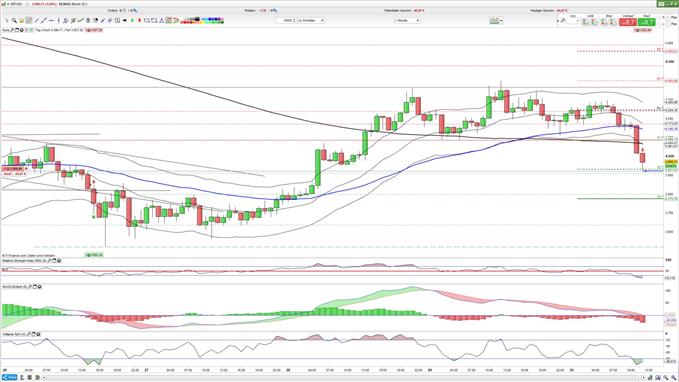679x382 pixels.
Task: Click the red down arrow marker tool
Action: pyautogui.click(x=139, y=20)
